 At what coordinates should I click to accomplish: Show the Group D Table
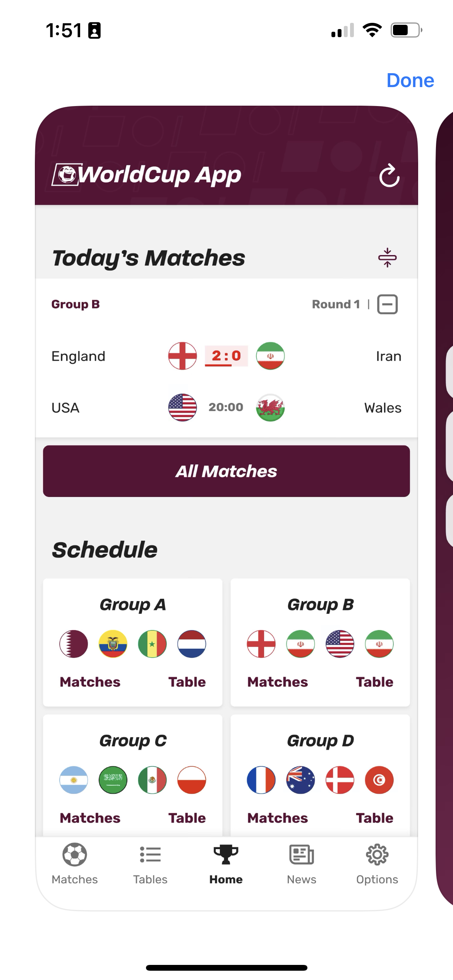[374, 818]
